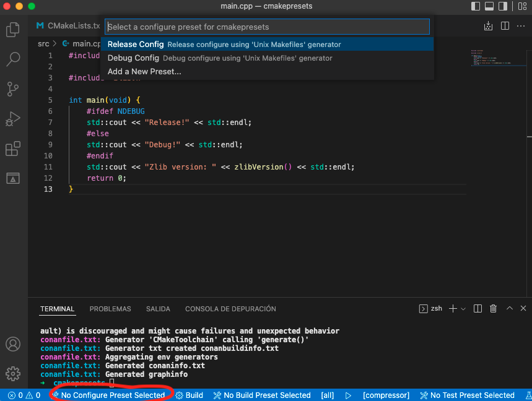Click No Test Preset Selected status item
This screenshot has height=401, width=532.
[x=467, y=395]
